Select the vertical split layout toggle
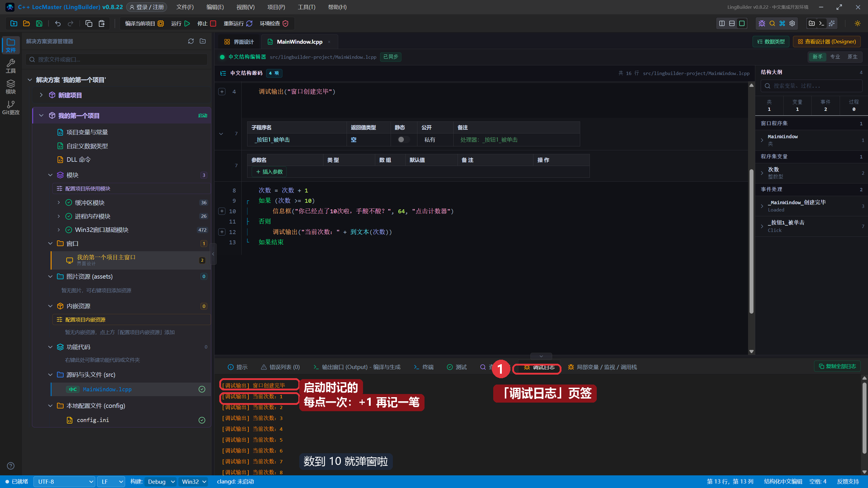868x488 pixels. tap(722, 23)
